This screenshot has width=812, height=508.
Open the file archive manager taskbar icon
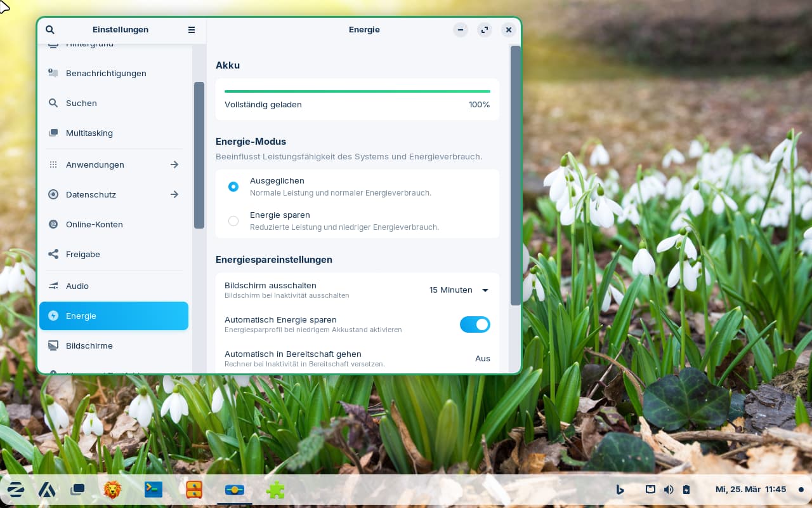(x=194, y=490)
